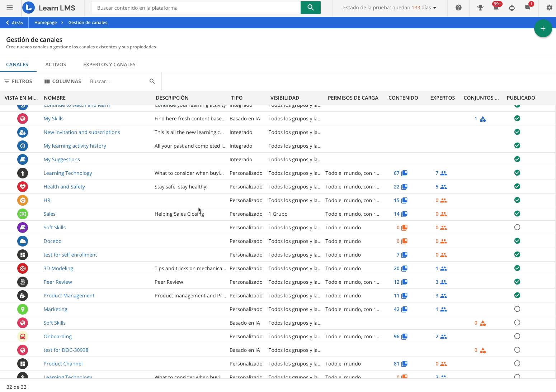Viewport: 556px width, 392px height.
Task: Open the My Skills channel link
Action: 53,119
